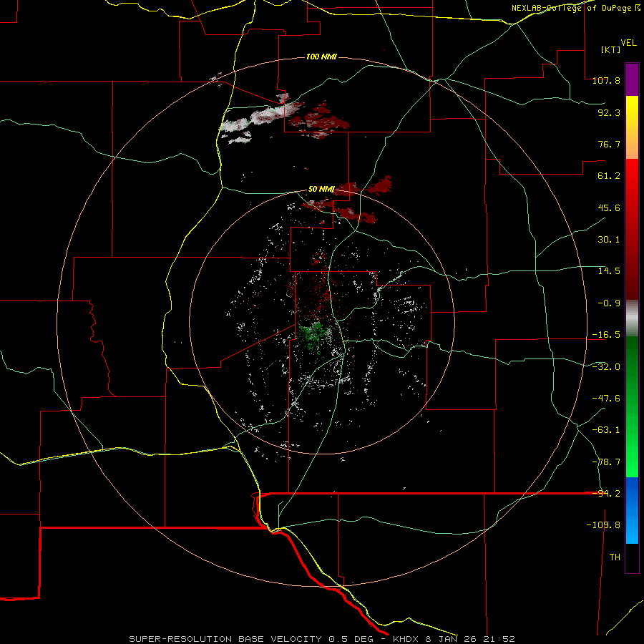Screen dimensions: 644x644
Task: Click the TH label below the color bar
Action: [615, 557]
